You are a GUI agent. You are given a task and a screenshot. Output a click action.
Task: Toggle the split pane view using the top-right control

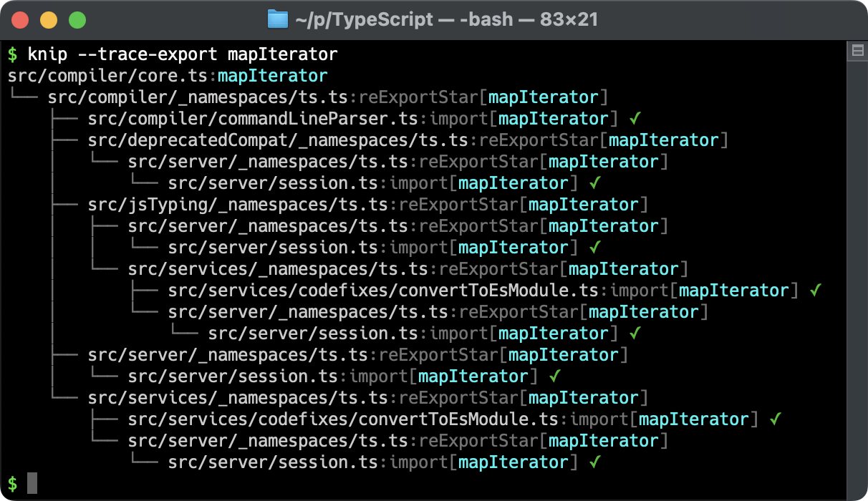coord(857,49)
